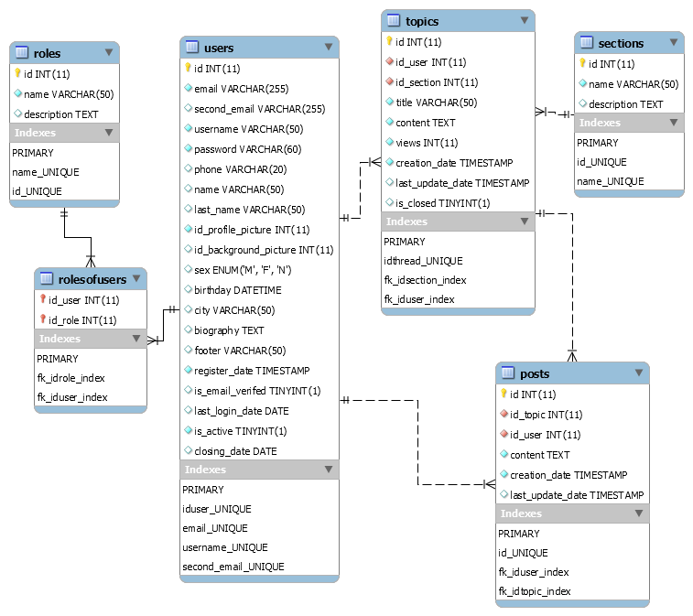Click the topics table icon
Viewport: 693px width, 616px height.
394,20
